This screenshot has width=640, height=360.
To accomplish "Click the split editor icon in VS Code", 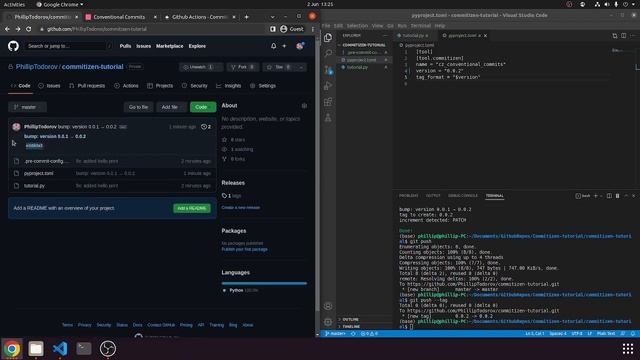I will [x=623, y=36].
